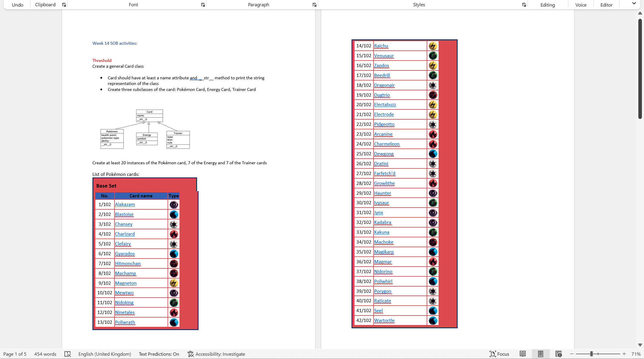Click the spelling proofing status icon
644x359 pixels.
(68, 354)
